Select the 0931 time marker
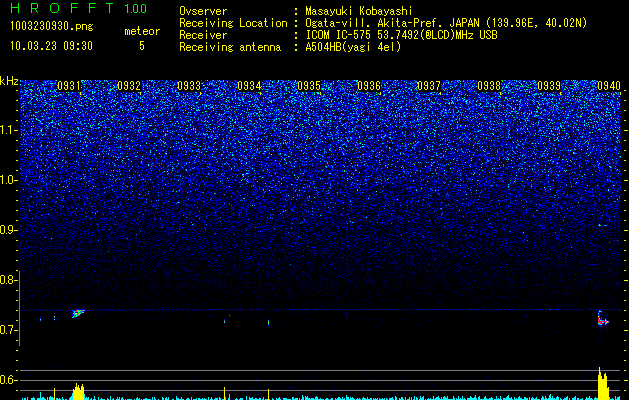The height and width of the screenshot is (400, 629). (69, 86)
